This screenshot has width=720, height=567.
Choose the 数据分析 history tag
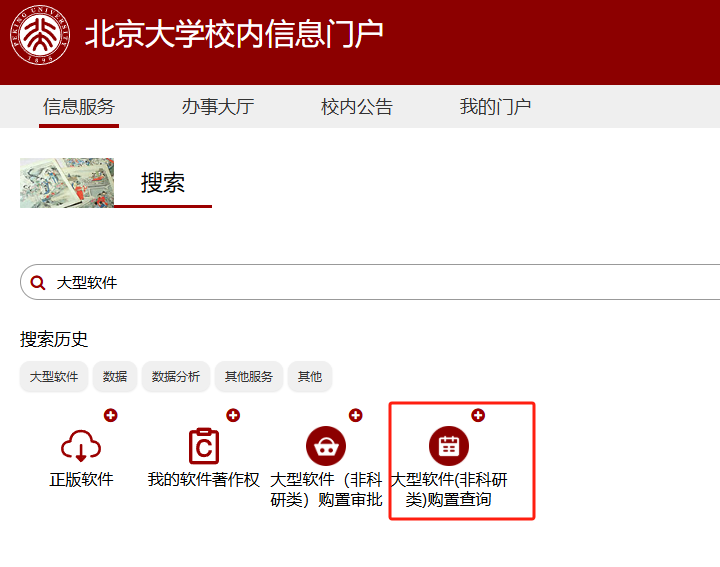176,376
